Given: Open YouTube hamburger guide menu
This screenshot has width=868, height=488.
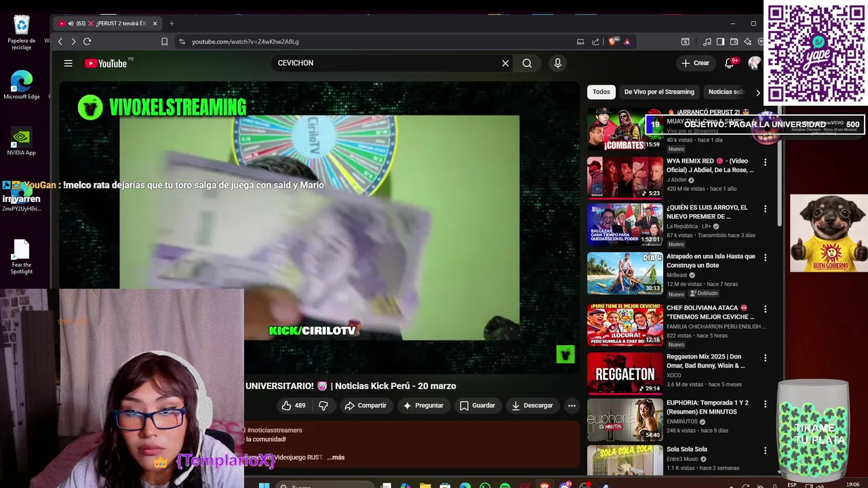Looking at the screenshot, I should [x=68, y=63].
